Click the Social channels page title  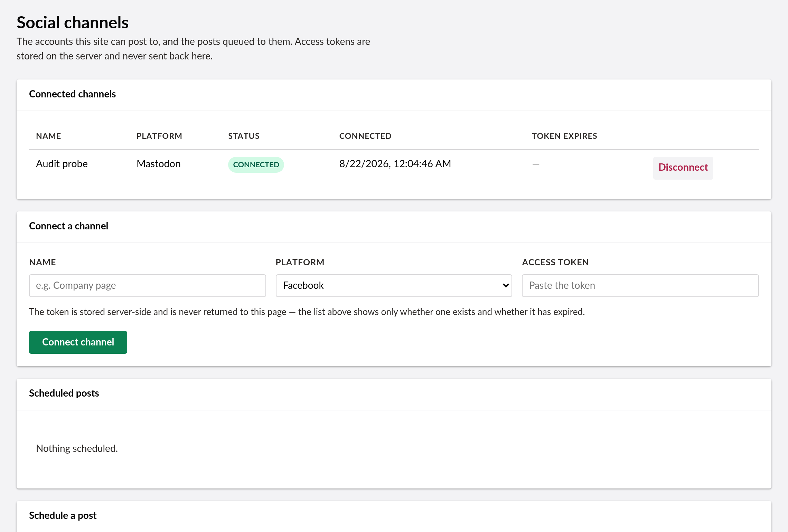click(x=73, y=22)
